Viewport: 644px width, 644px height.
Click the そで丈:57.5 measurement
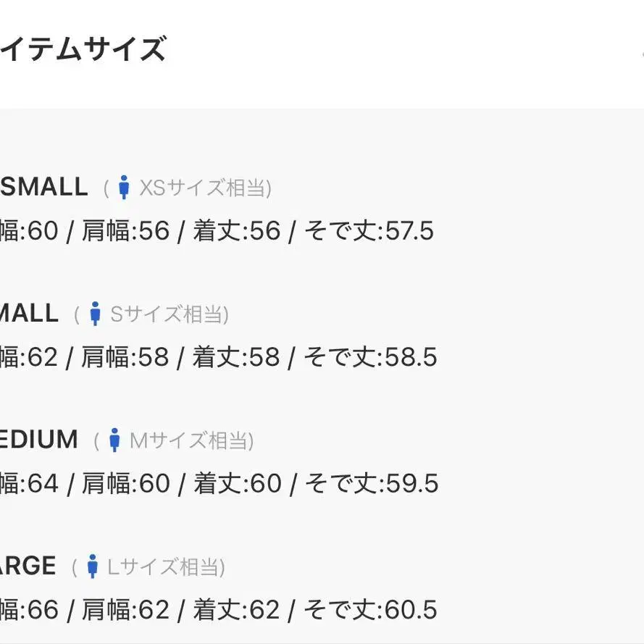pos(368,231)
